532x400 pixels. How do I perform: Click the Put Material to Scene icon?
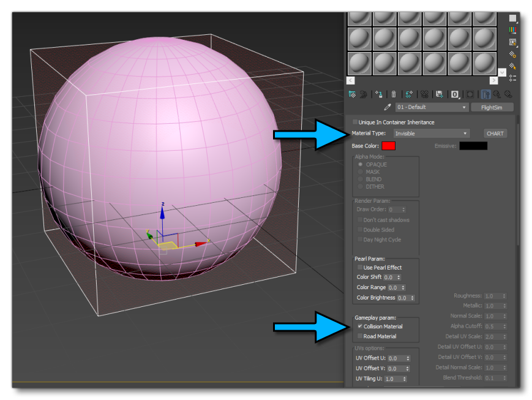(x=362, y=94)
